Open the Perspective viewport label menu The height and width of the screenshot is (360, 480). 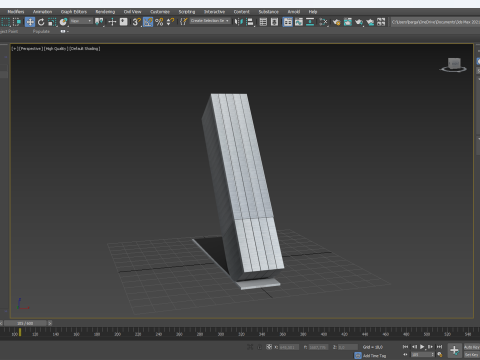[x=30, y=49]
